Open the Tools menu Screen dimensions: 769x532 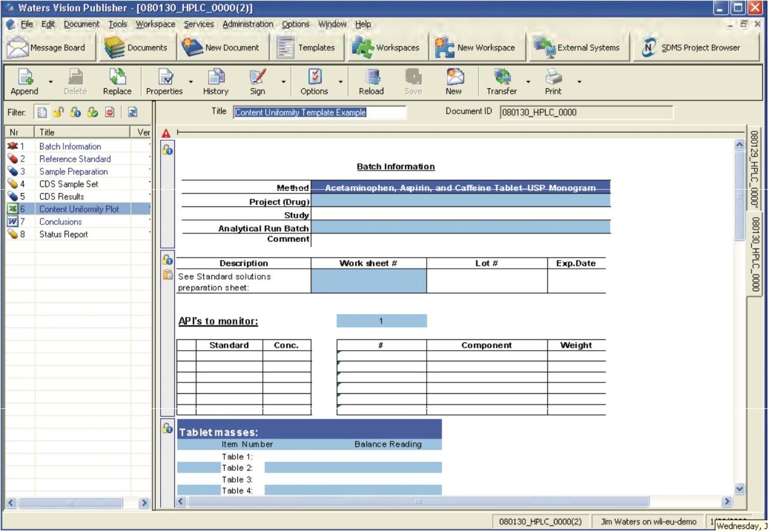[118, 25]
